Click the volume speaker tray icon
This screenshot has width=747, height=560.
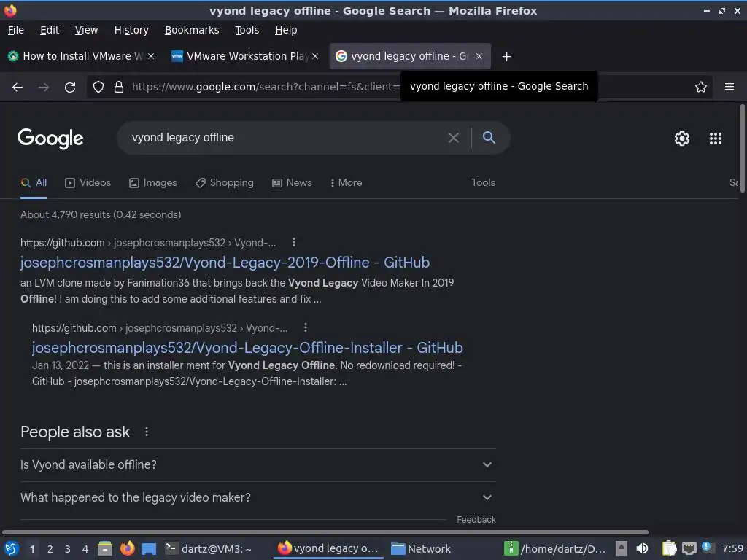point(642,548)
